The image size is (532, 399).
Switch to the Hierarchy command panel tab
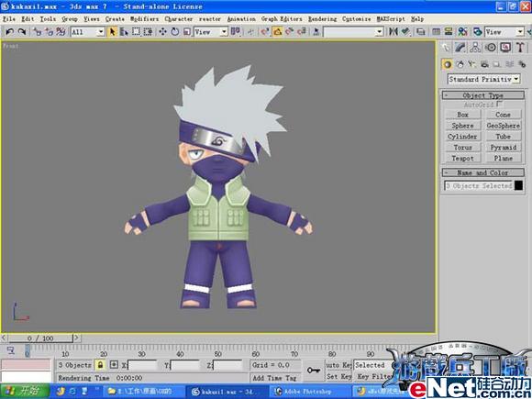click(x=475, y=47)
